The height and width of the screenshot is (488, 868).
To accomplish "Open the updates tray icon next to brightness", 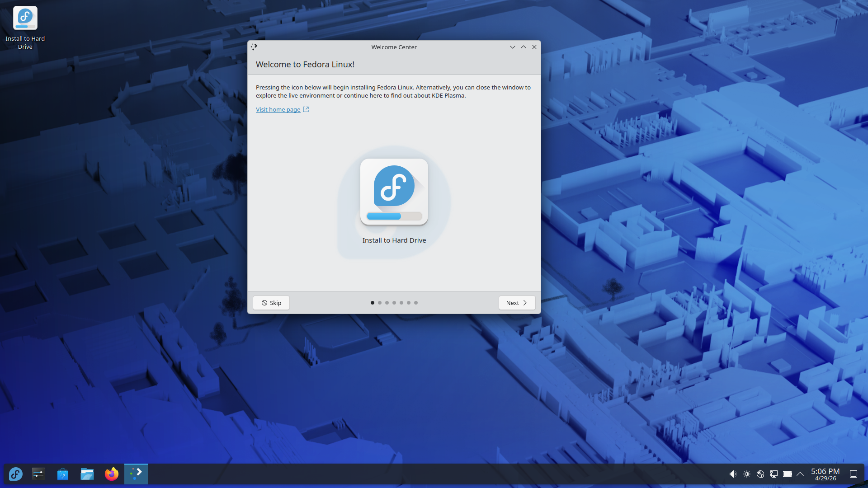I will tap(760, 474).
